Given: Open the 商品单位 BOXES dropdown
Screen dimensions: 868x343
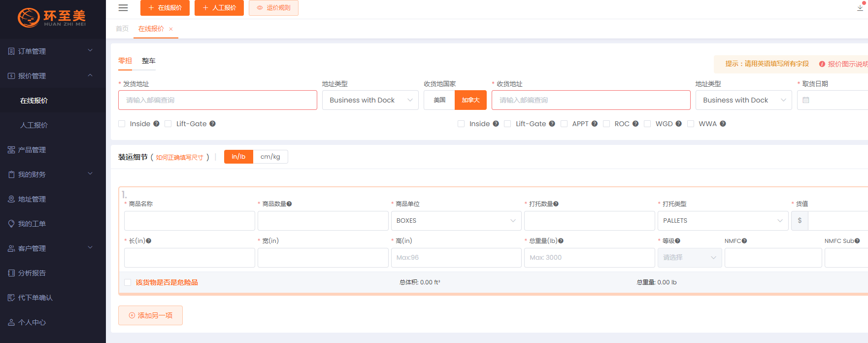Looking at the screenshot, I should [x=456, y=221].
